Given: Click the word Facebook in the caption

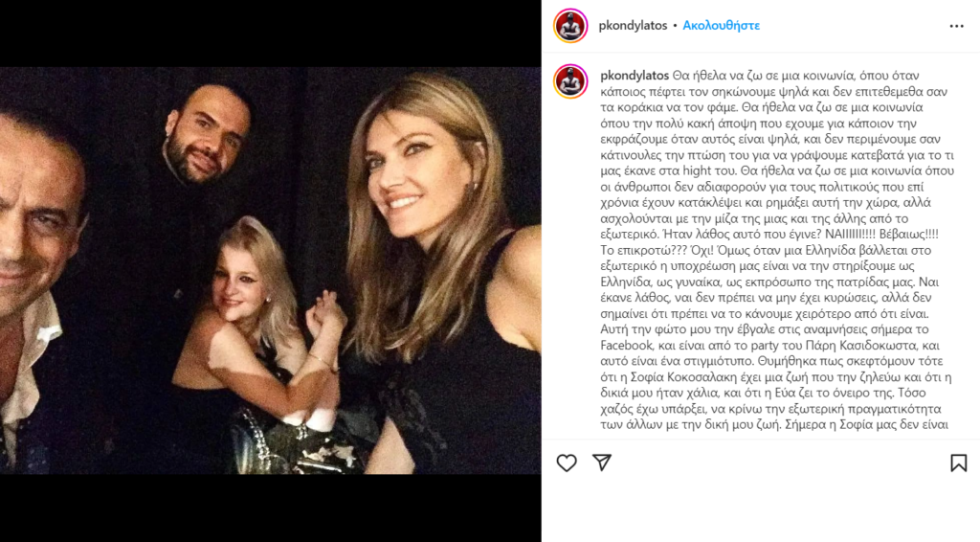Looking at the screenshot, I should tap(626, 343).
